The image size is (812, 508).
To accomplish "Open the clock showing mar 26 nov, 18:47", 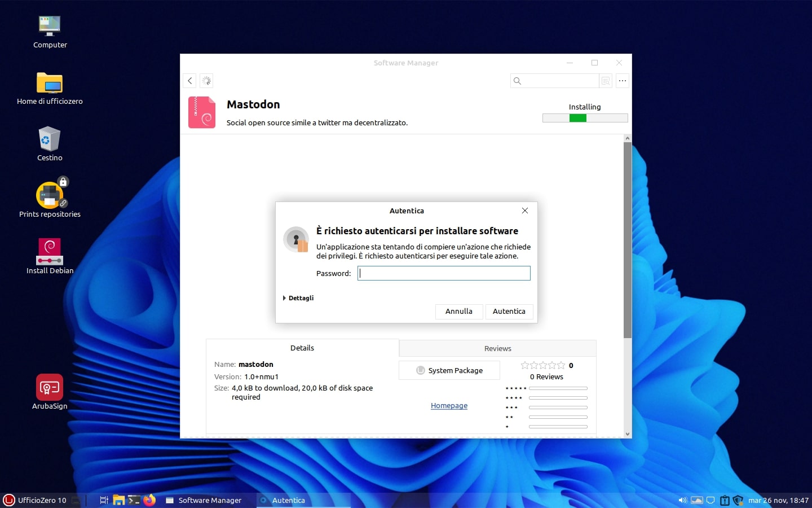I will click(778, 500).
